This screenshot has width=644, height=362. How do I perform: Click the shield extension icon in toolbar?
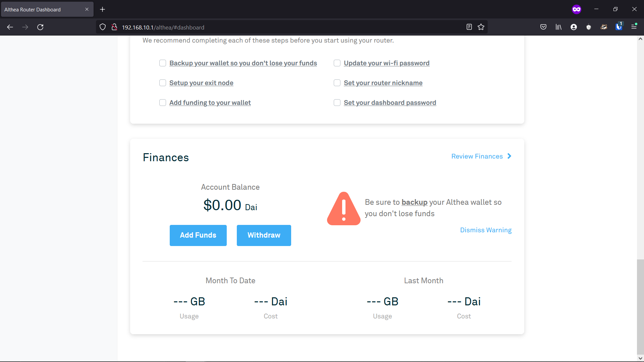click(x=589, y=27)
